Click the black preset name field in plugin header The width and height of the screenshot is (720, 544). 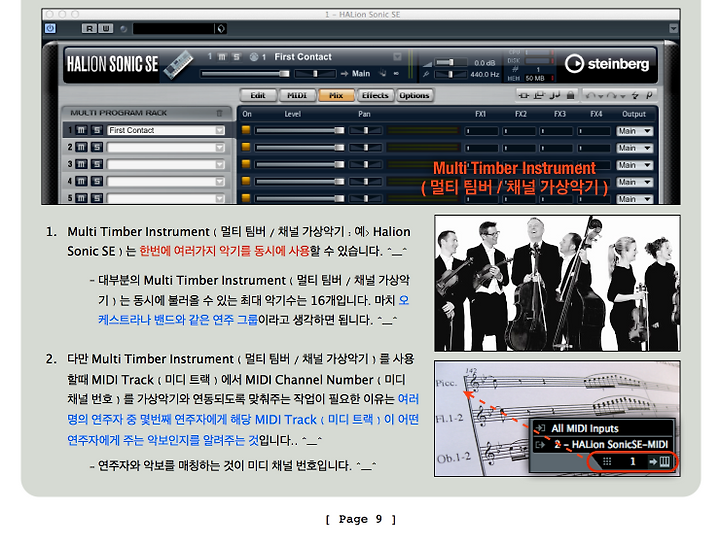click(174, 29)
